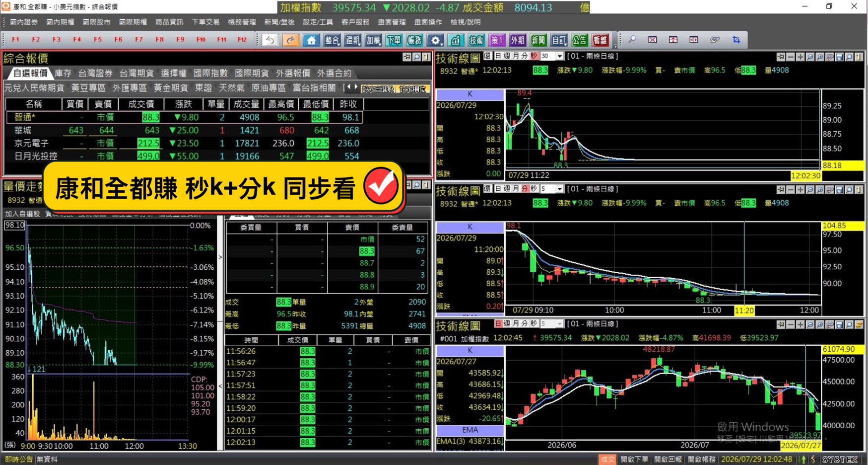The width and height of the screenshot is (868, 465).
Task: Open the settings gear toolbar icon
Action: coord(435,40)
